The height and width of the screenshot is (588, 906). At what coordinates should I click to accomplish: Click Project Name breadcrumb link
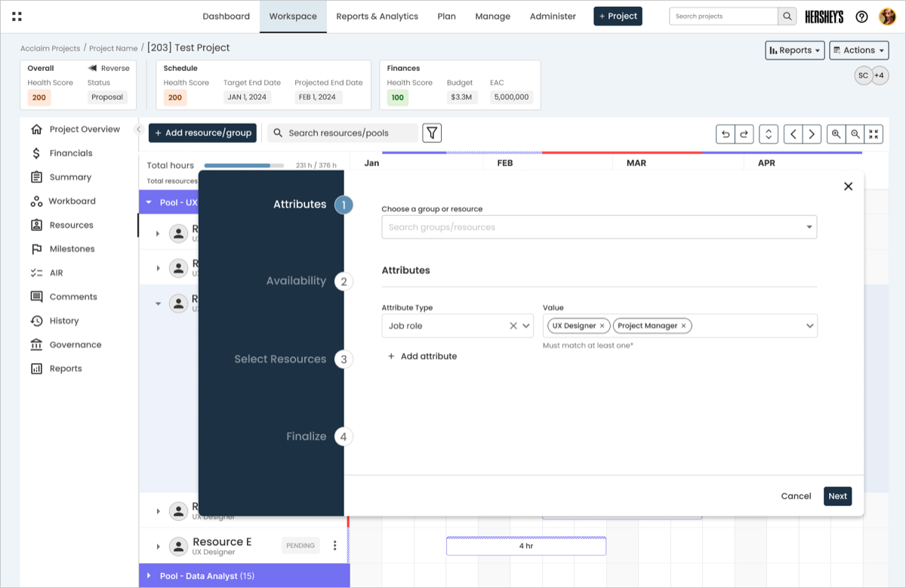113,48
